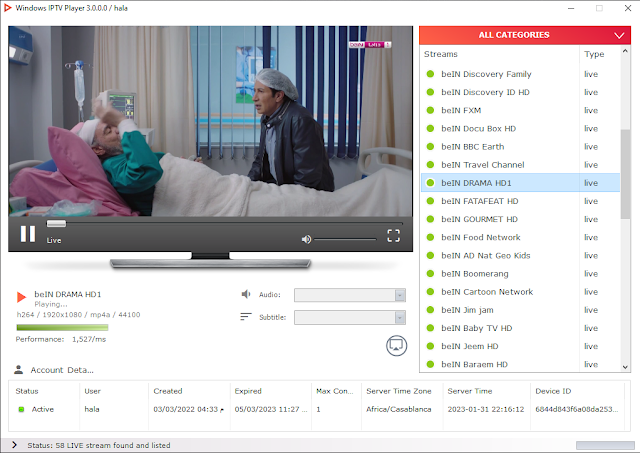Select beIN Docu Box HD stream

520,129
